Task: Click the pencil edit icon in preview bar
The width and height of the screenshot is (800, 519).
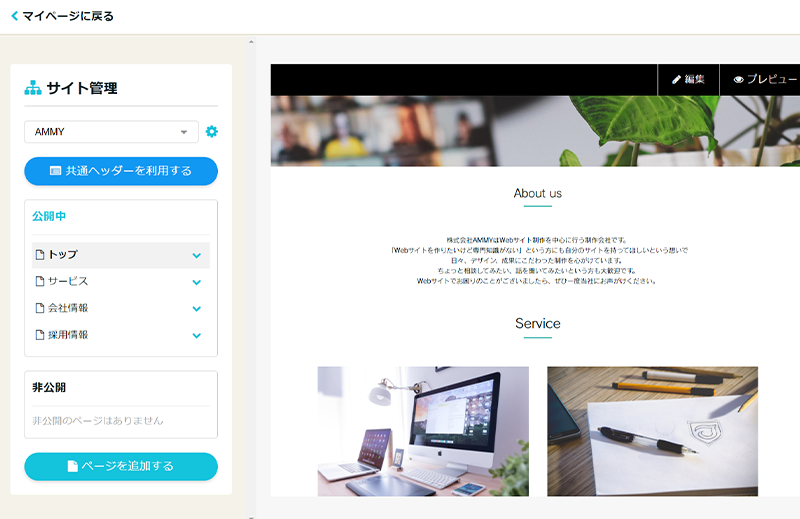Action: pos(677,79)
